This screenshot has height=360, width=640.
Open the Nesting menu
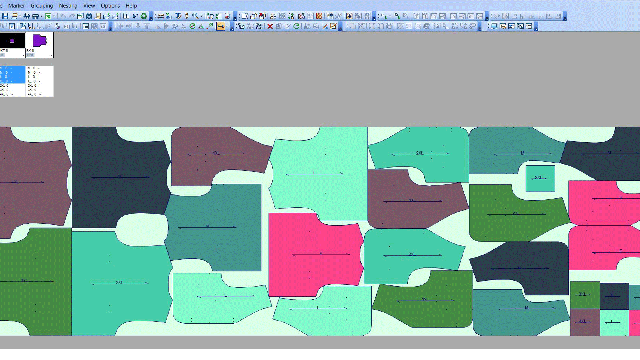tap(68, 6)
